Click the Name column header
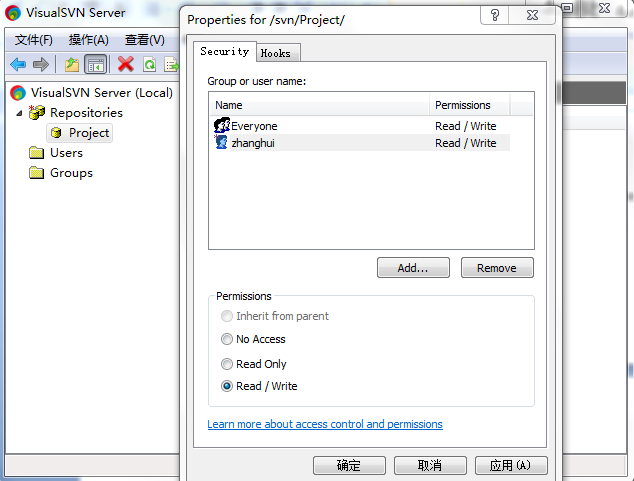Image resolution: width=634 pixels, height=481 pixels. click(x=319, y=105)
